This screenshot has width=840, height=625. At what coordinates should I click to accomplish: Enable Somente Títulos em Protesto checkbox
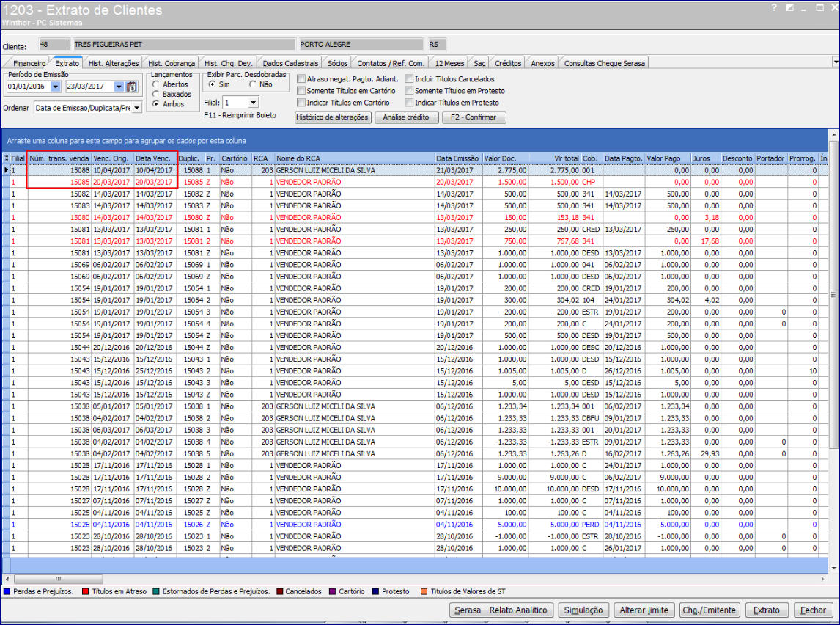pos(409,90)
